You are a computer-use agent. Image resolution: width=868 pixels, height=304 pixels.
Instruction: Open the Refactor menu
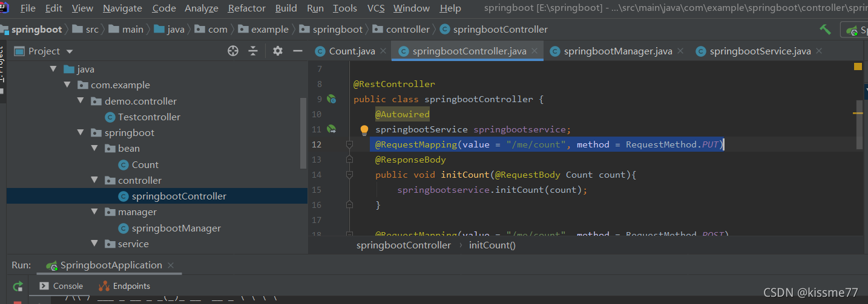coord(246,8)
